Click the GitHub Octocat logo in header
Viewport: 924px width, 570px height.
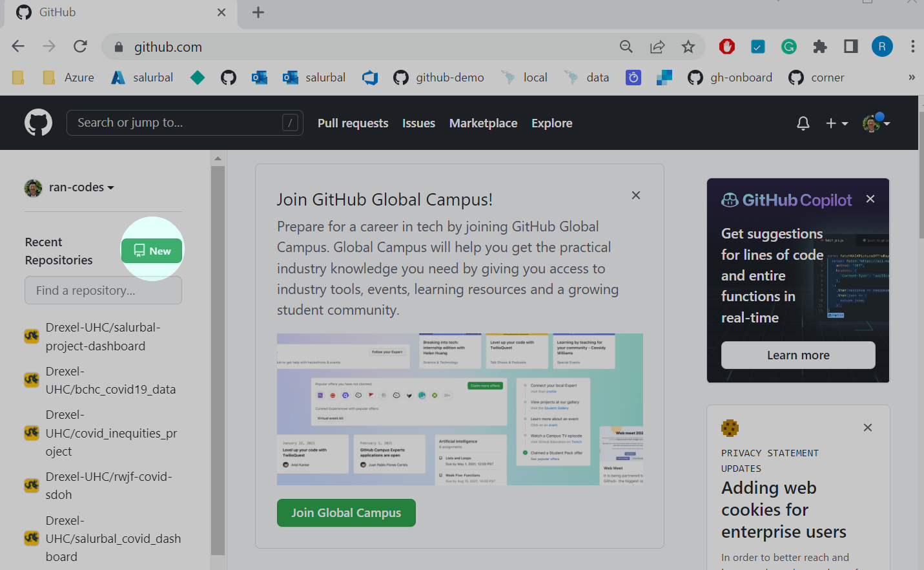(38, 122)
